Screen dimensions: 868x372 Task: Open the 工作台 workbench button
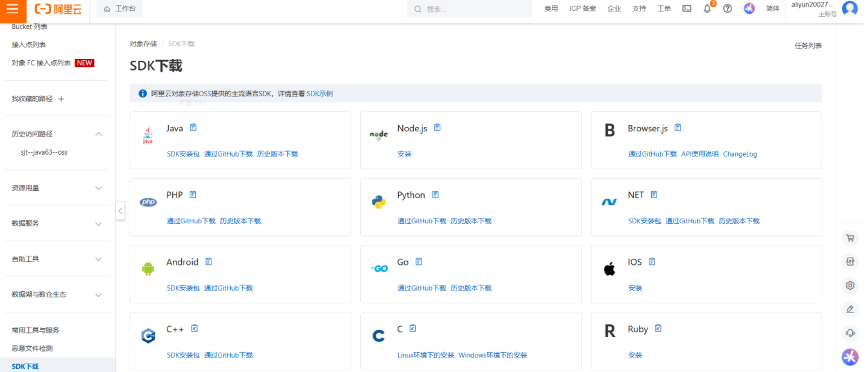pos(120,9)
